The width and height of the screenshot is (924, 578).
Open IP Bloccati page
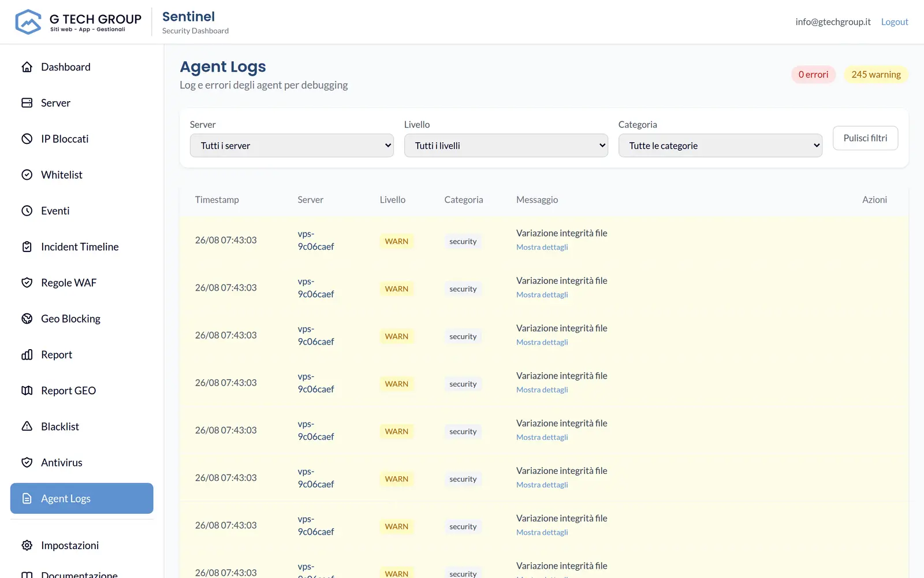[x=82, y=139]
